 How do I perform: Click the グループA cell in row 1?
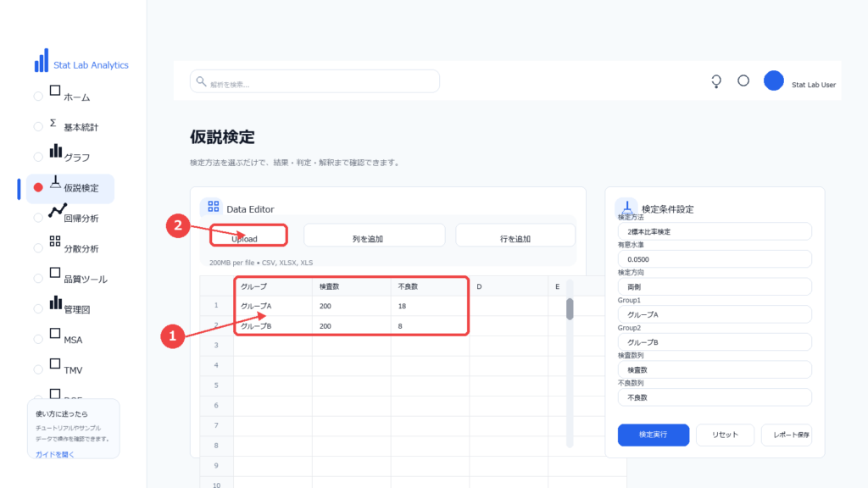point(273,306)
